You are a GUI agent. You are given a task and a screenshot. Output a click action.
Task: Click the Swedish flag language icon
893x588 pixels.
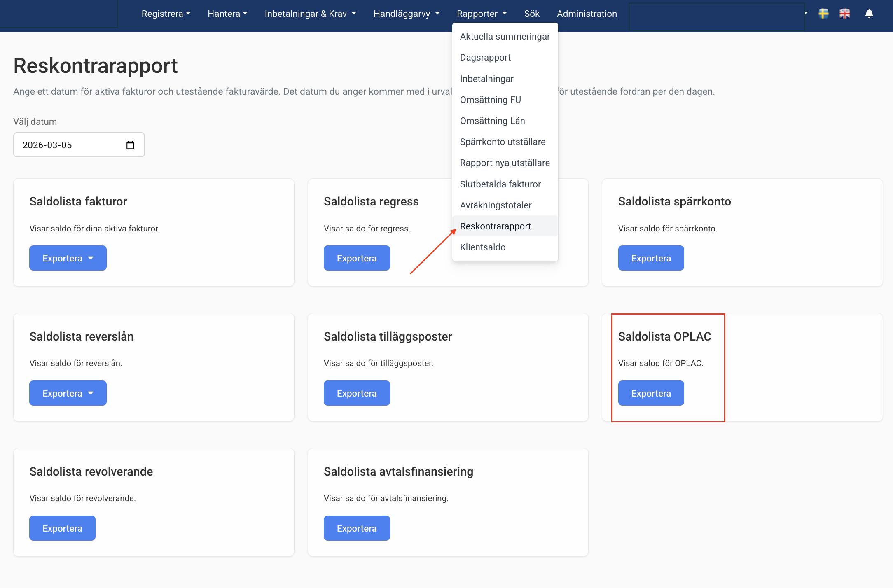[823, 14]
